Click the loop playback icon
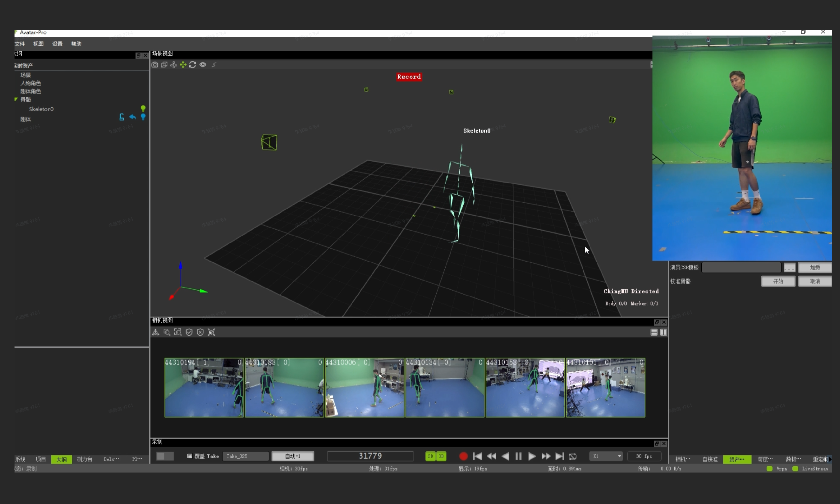The height and width of the screenshot is (504, 840). [573, 456]
